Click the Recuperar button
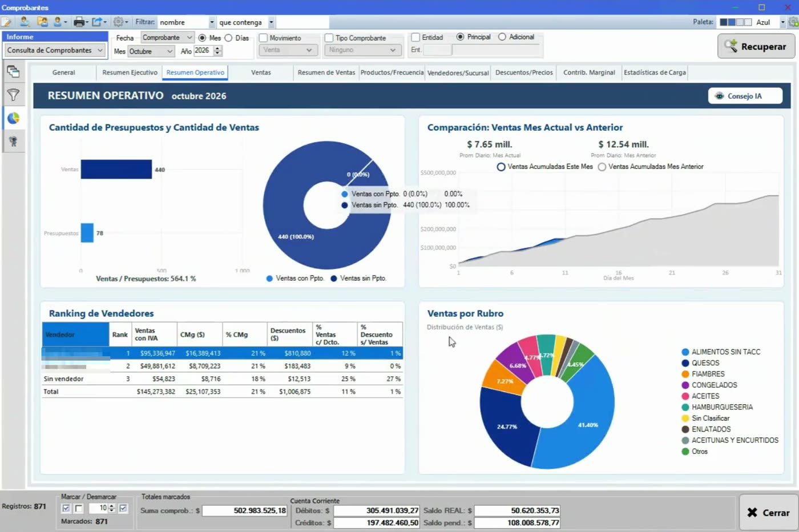The height and width of the screenshot is (532, 799). coord(756,46)
